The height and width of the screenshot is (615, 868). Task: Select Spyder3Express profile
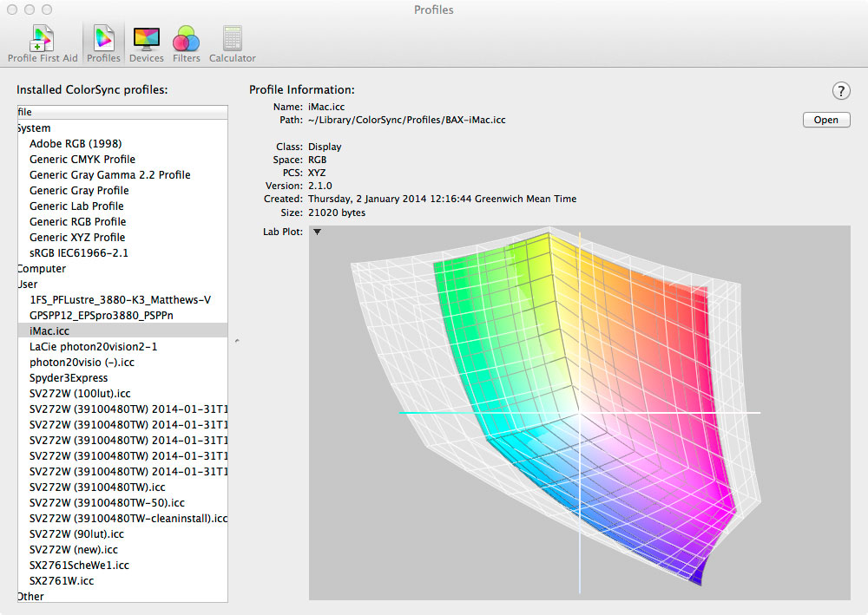pos(122,377)
